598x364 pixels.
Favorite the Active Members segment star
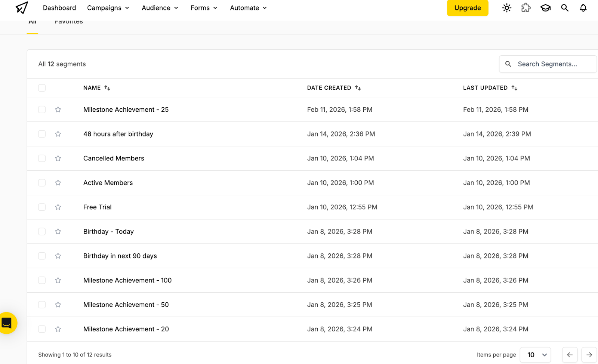pyautogui.click(x=58, y=183)
